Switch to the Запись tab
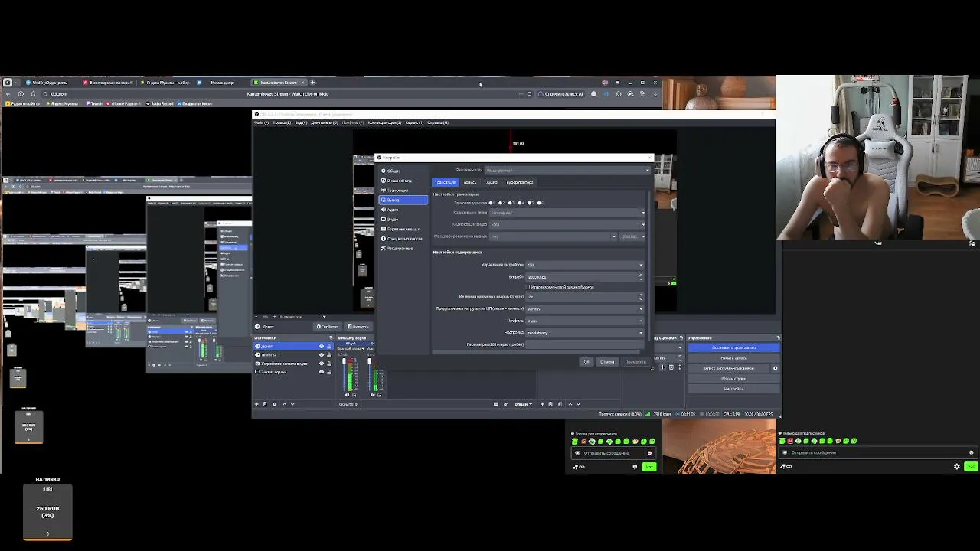 [x=470, y=182]
